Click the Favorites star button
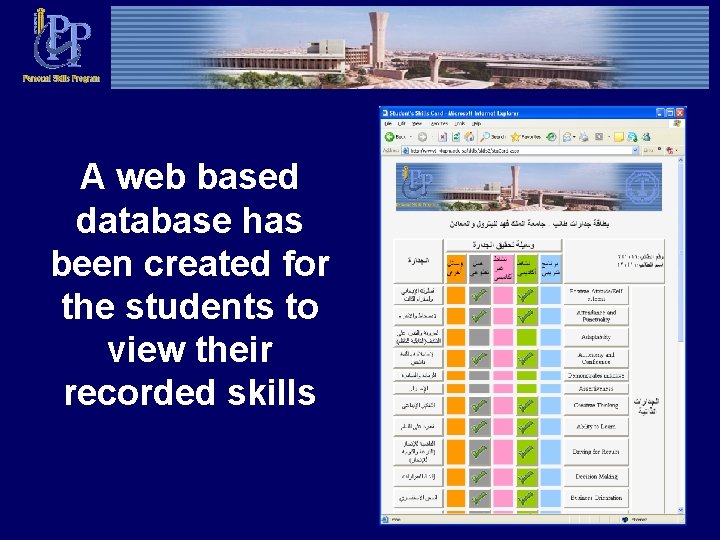This screenshot has height=540, width=720. tap(526, 136)
